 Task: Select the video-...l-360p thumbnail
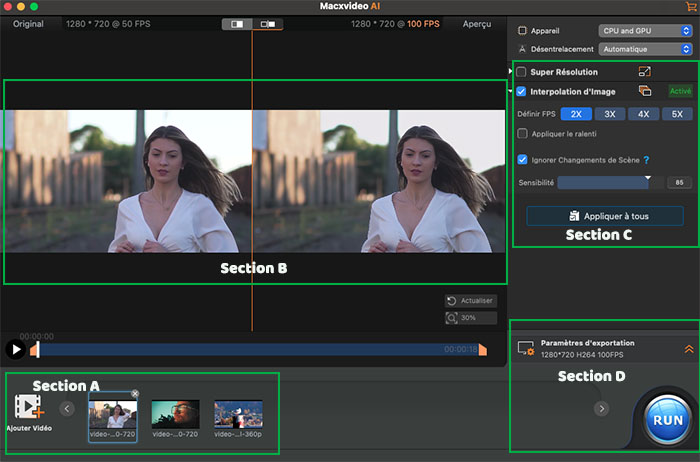(238, 414)
